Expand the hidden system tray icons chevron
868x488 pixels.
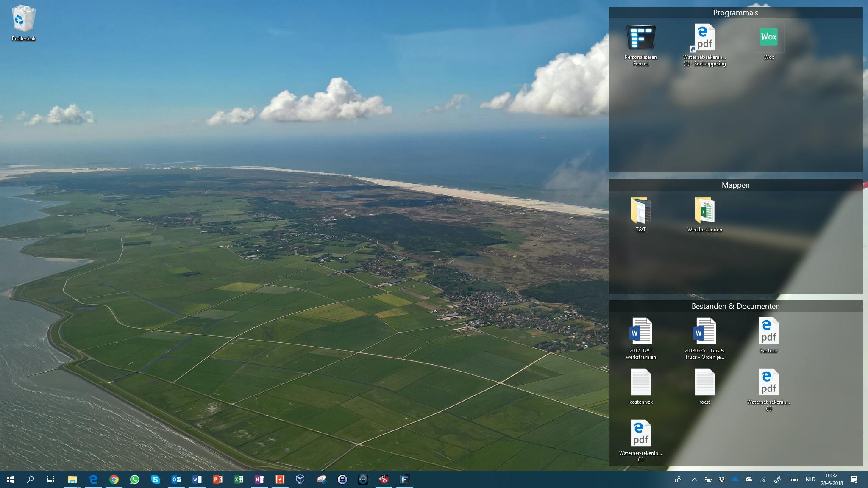[694, 480]
